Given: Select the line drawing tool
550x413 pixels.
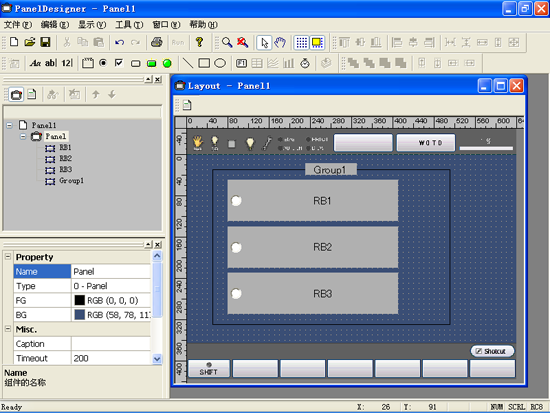Looking at the screenshot, I should [188, 63].
